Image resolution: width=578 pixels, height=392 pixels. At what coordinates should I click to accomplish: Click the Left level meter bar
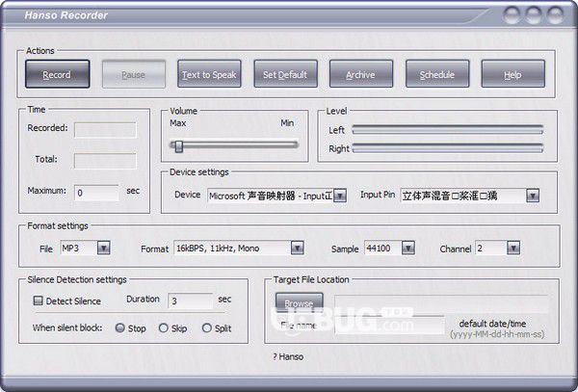[448, 130]
